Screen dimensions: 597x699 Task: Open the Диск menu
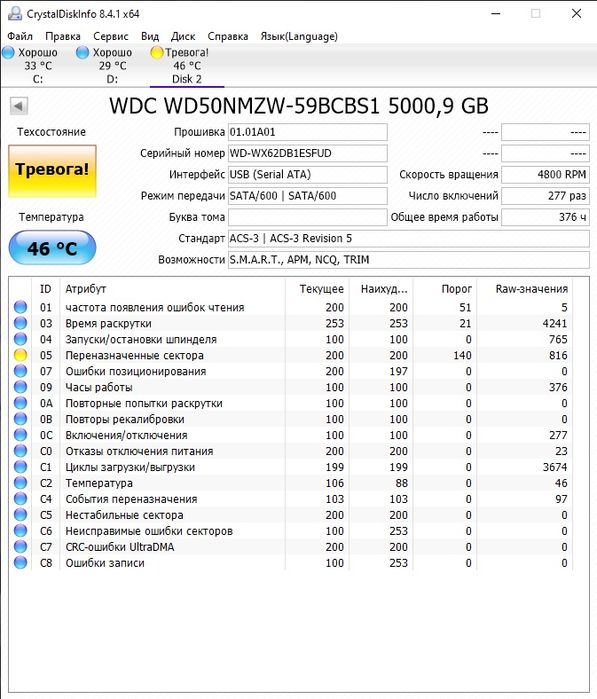(183, 36)
